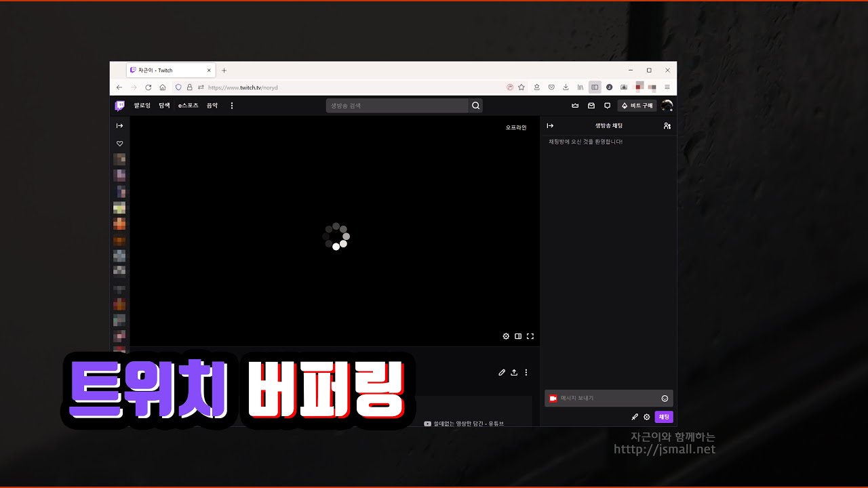Open the 팔로잉 (Following) page
The image size is (868, 488).
point(142,106)
